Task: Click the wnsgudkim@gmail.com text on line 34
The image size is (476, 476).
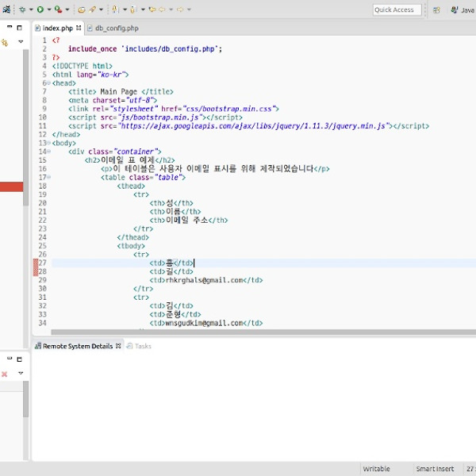Action: pos(205,323)
